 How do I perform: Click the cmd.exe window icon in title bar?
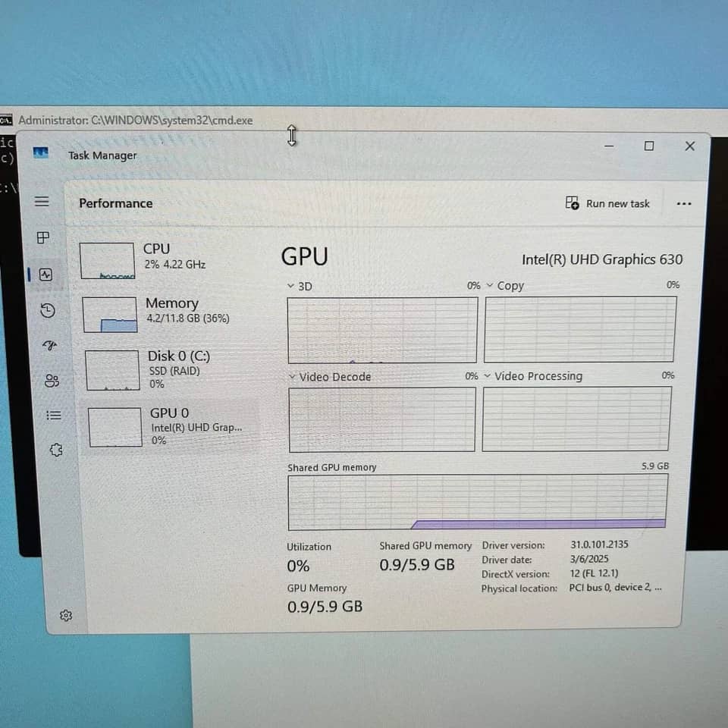pyautogui.click(x=6, y=121)
